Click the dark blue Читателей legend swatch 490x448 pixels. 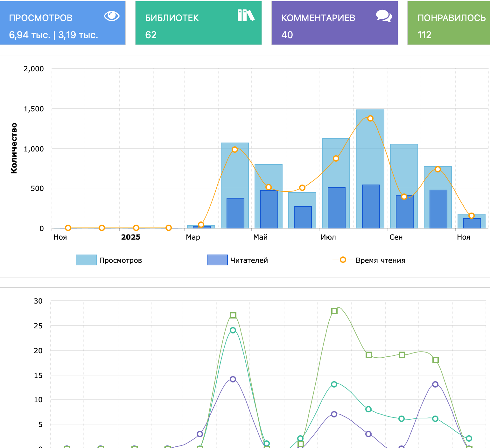[x=217, y=260]
